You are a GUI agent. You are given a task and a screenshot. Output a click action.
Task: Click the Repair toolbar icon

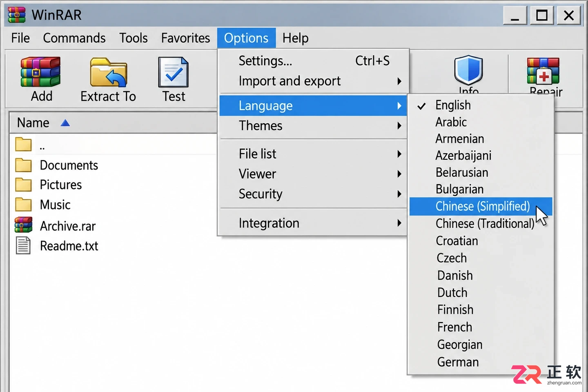543,71
